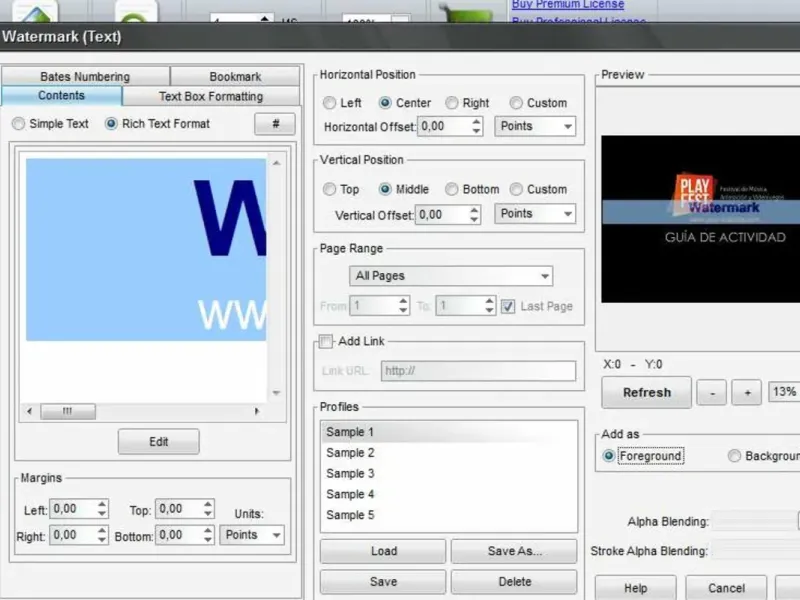Select Sample 4 profile
This screenshot has width=800, height=600.
point(449,494)
